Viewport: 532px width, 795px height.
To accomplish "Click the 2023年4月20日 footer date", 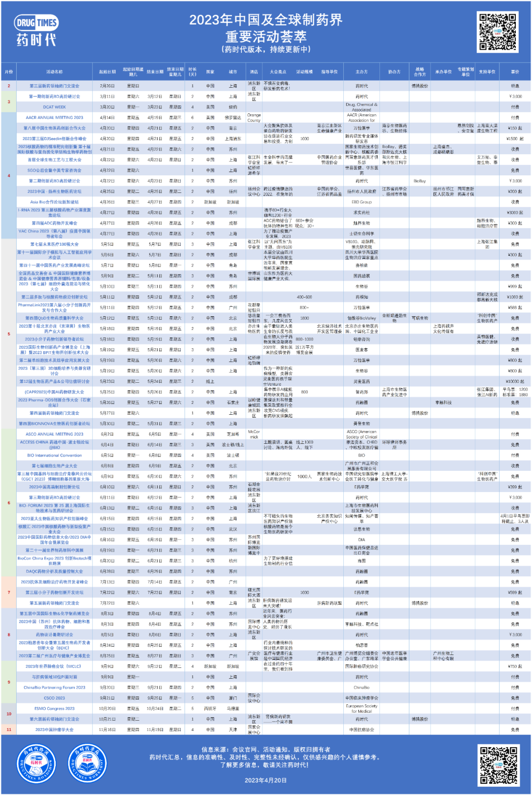I will click(266, 780).
